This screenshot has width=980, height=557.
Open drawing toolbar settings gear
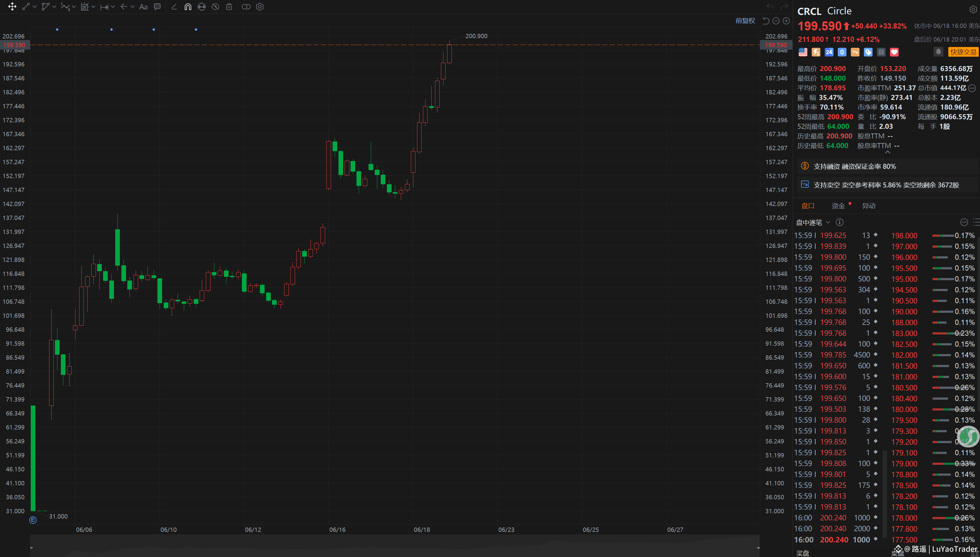point(260,7)
